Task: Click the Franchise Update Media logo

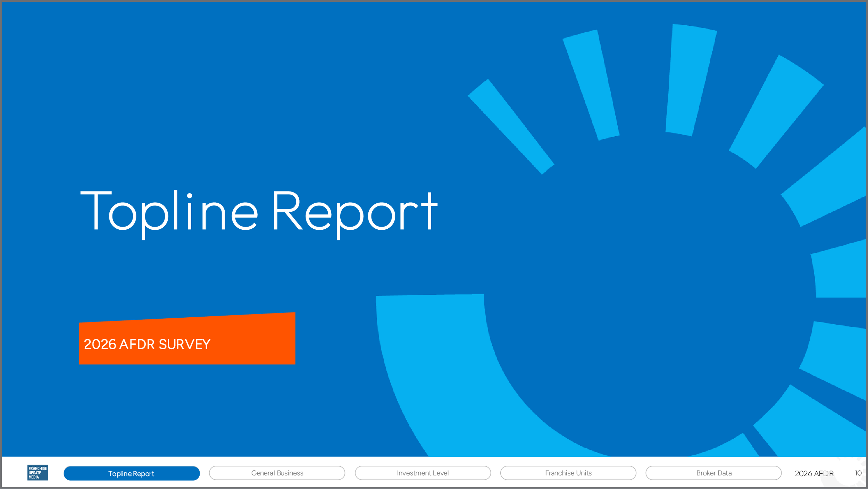Action: [x=37, y=473]
